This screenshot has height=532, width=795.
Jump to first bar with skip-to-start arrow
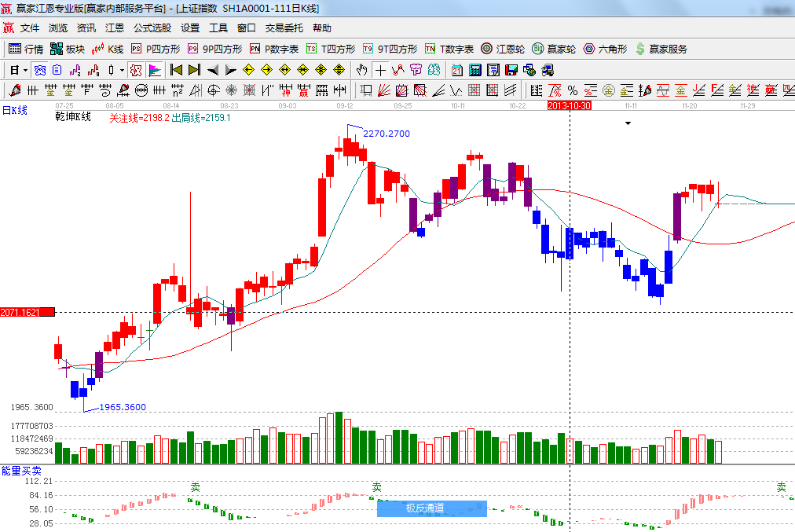(x=177, y=69)
